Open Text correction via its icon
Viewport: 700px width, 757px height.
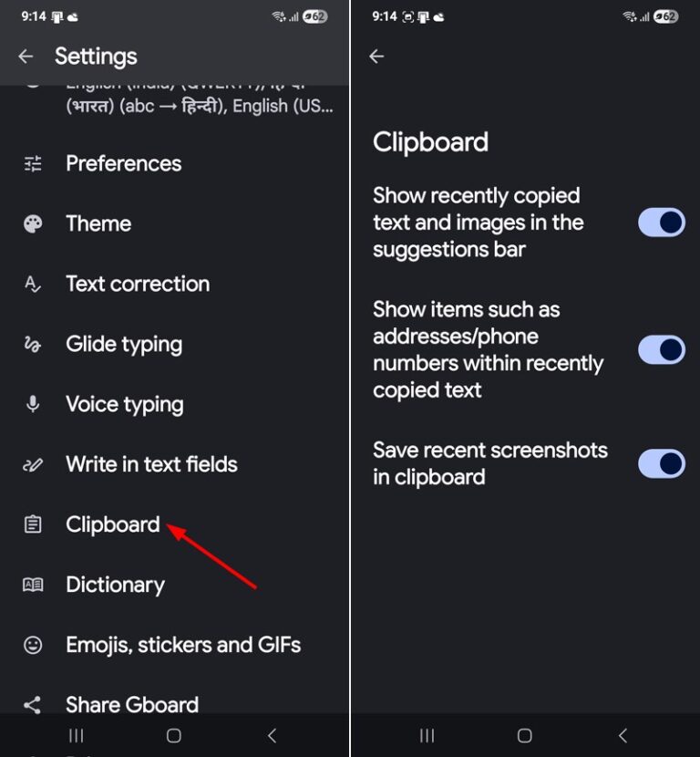pyautogui.click(x=32, y=284)
